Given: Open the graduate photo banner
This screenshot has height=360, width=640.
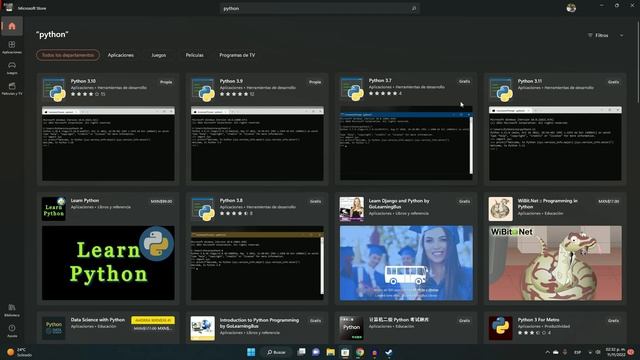Looking at the screenshot, I should coord(406,263).
